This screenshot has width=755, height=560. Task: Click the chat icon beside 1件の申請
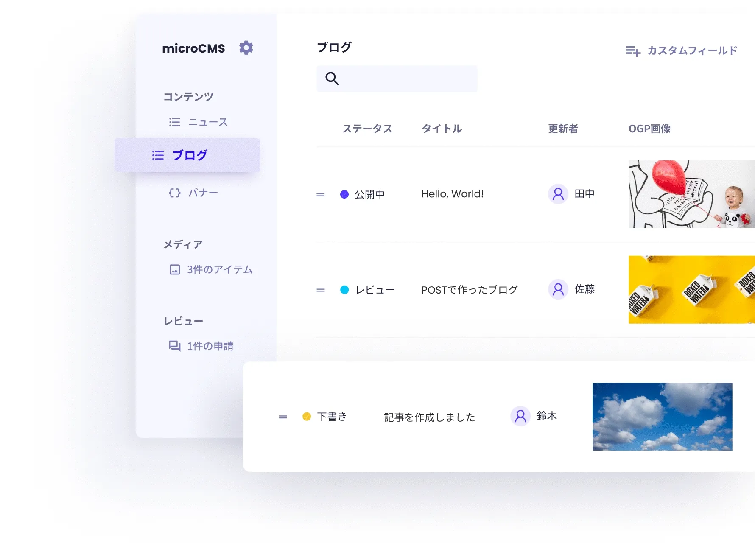174,346
